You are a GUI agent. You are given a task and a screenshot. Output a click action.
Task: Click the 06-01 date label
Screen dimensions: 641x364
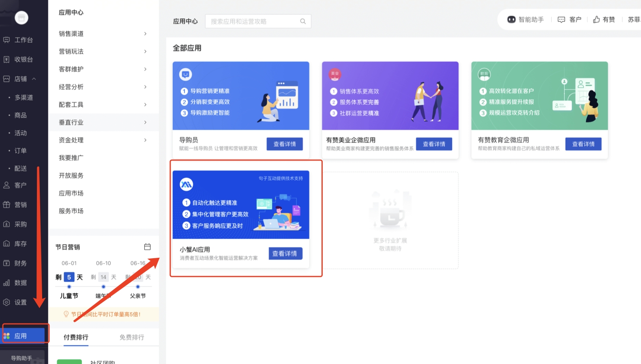(69, 263)
